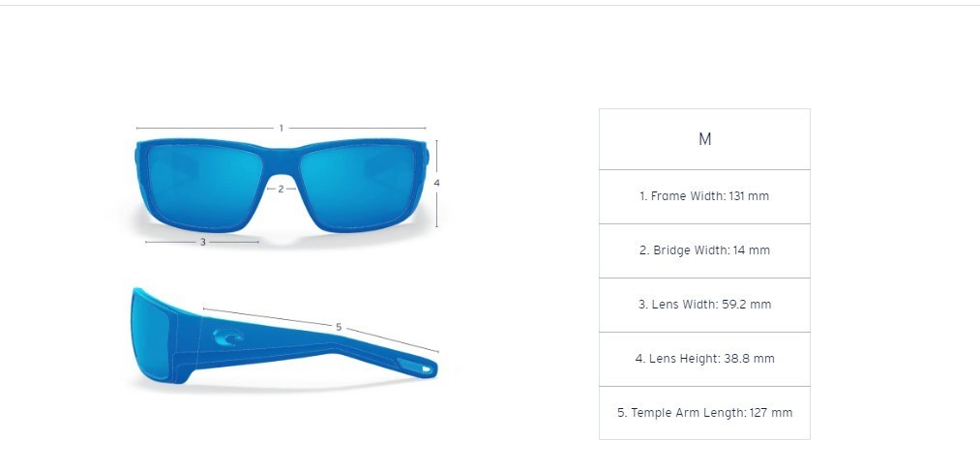Screen dimensions: 980x469
Task: Click measurement marker number 1 above frame
Action: pos(282,128)
